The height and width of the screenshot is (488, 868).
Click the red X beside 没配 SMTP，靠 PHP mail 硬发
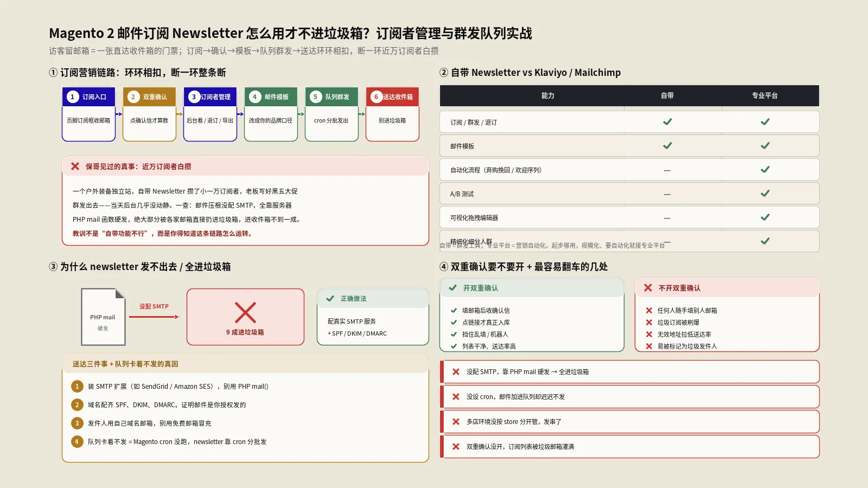click(456, 372)
